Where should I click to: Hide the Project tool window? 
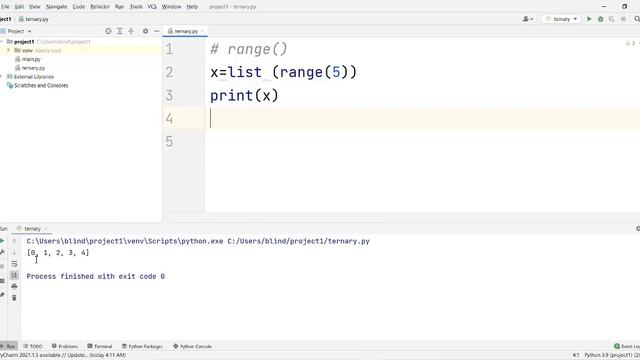tap(156, 31)
